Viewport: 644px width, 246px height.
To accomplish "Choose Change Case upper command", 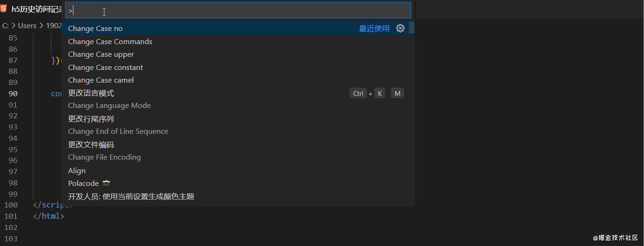I will click(238, 54).
